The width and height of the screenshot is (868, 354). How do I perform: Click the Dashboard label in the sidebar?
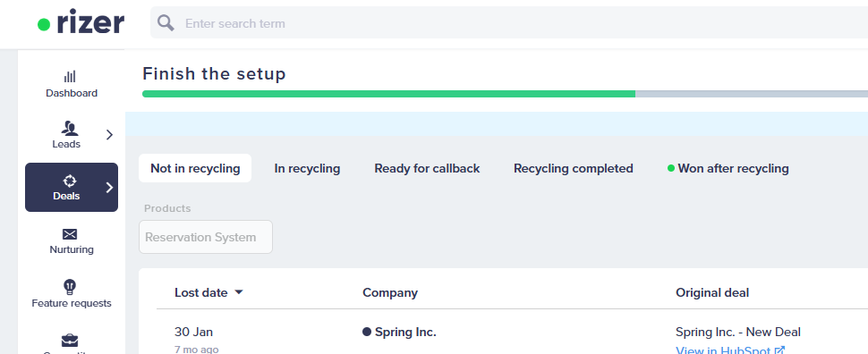coord(72,93)
